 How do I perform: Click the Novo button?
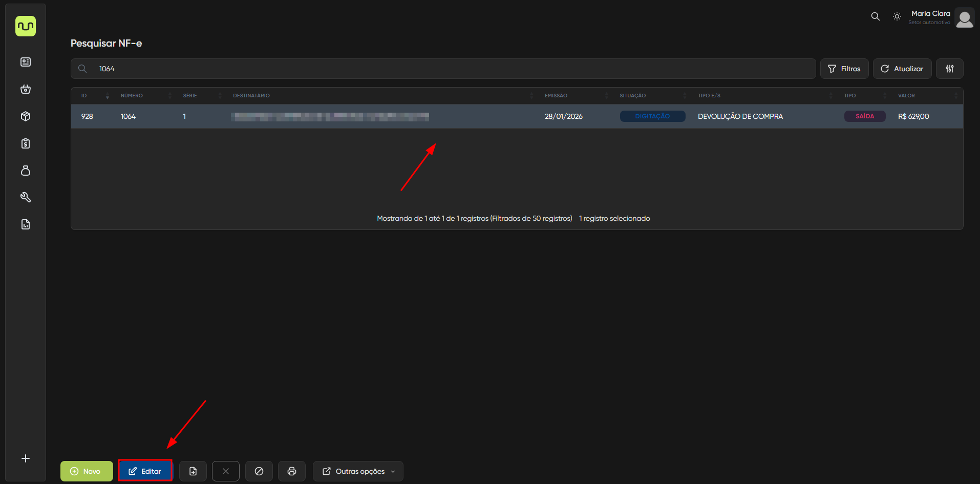[x=87, y=471]
